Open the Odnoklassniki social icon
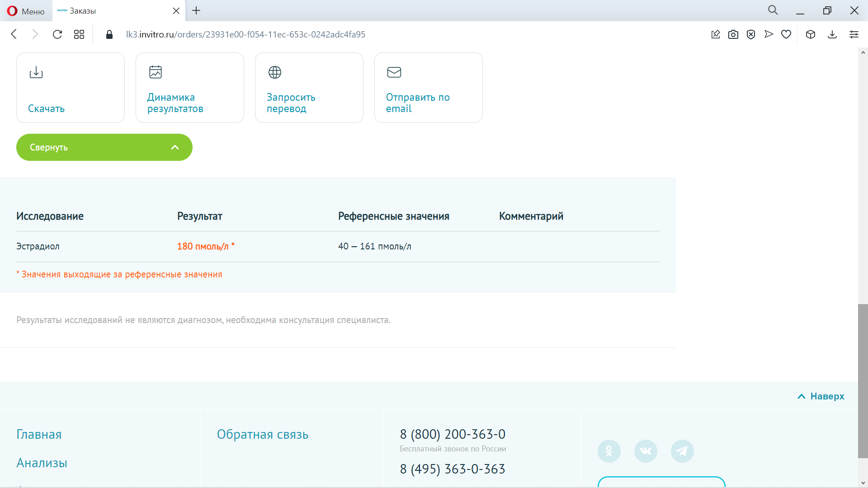The height and width of the screenshot is (488, 868). [x=609, y=451]
